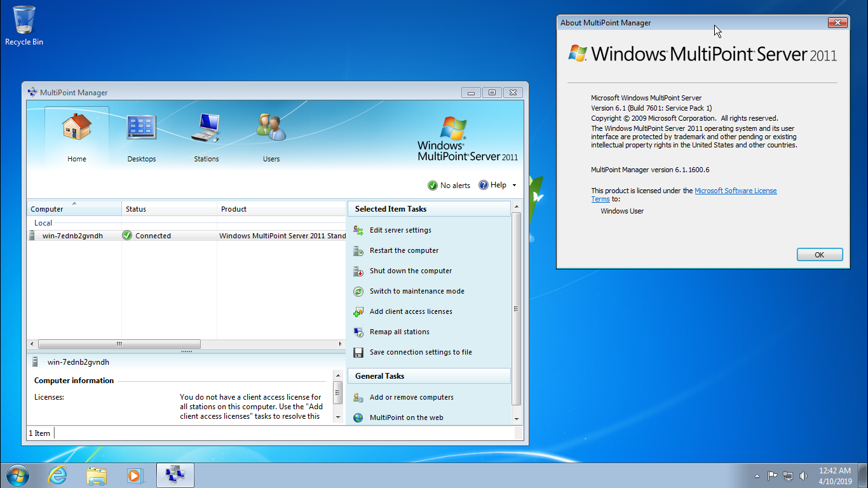The image size is (868, 488).
Task: Minimize the MultiPoint Manager window
Action: (471, 92)
